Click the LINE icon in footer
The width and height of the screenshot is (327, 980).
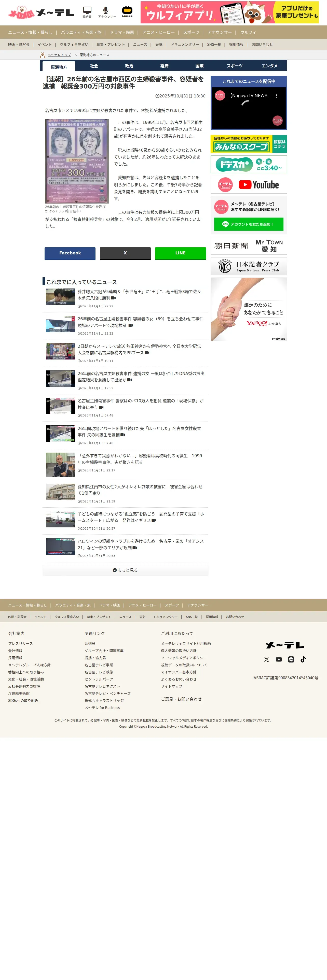click(291, 659)
